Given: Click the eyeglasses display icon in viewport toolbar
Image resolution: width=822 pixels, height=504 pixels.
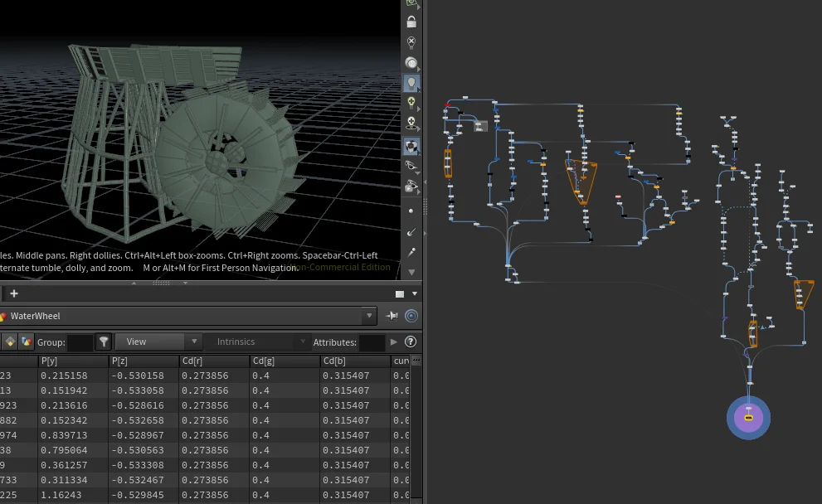Looking at the screenshot, I should pyautogui.click(x=411, y=167).
